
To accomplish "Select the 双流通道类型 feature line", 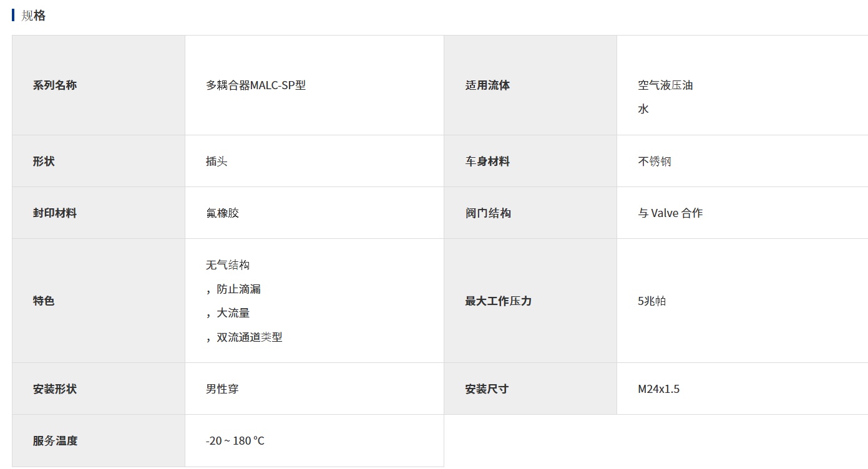I will pos(249,337).
